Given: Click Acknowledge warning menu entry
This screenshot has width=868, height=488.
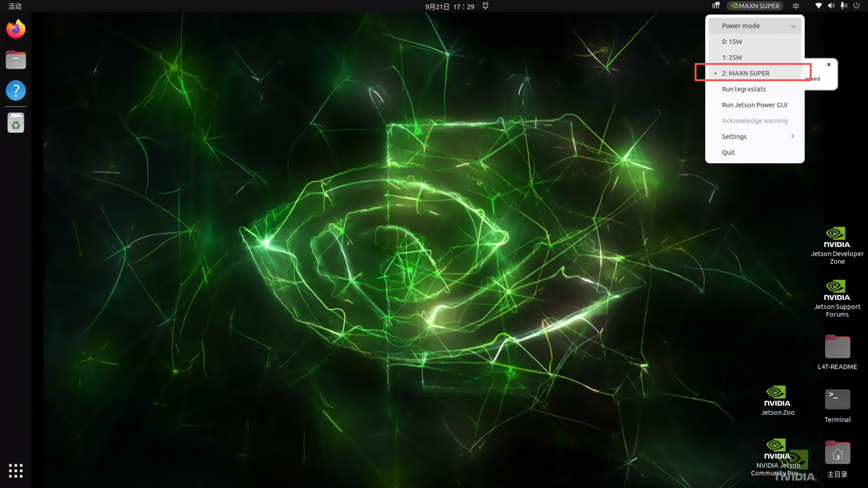Looking at the screenshot, I should coord(755,121).
